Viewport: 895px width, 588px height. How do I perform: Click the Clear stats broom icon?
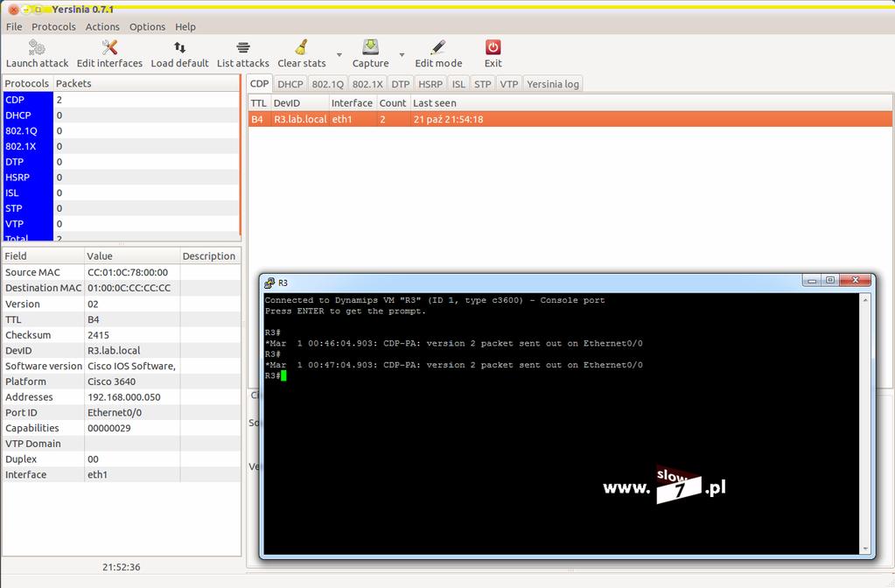[x=301, y=47]
